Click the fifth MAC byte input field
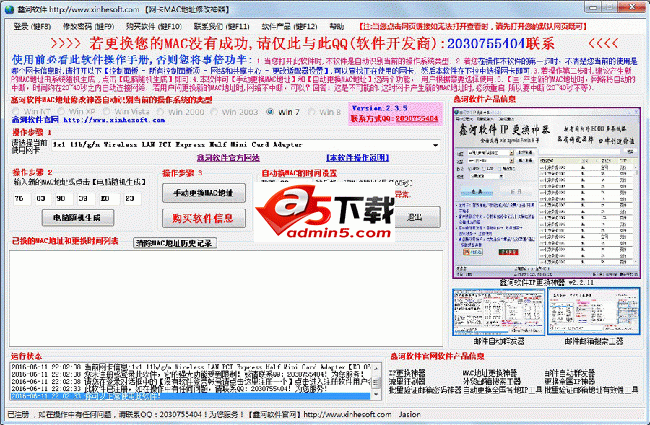Screen dimensions: 650x425 (108, 199)
